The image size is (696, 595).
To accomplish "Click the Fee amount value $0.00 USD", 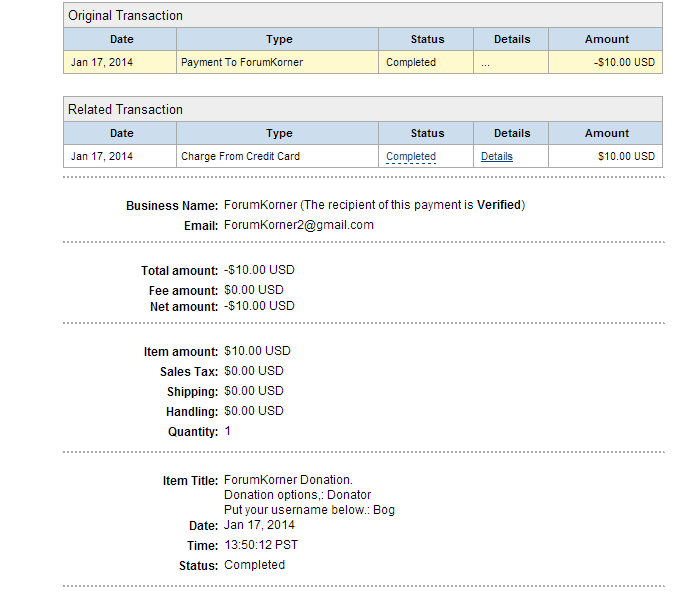I will 254,290.
